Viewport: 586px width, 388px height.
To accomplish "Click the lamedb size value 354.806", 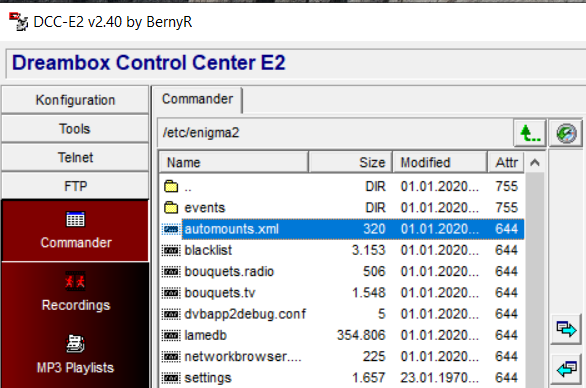I will (x=361, y=335).
